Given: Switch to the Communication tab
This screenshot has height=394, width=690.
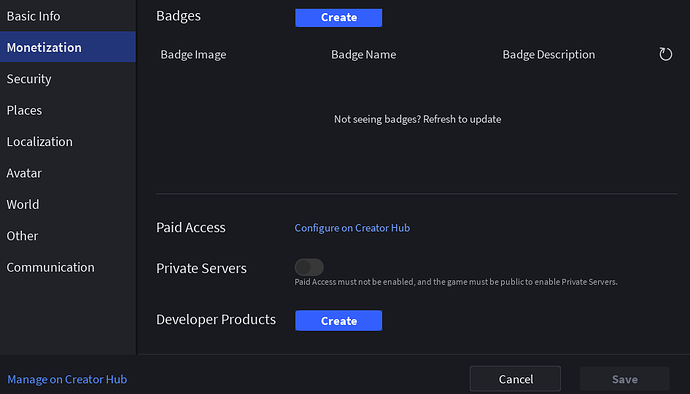Looking at the screenshot, I should (68, 267).
